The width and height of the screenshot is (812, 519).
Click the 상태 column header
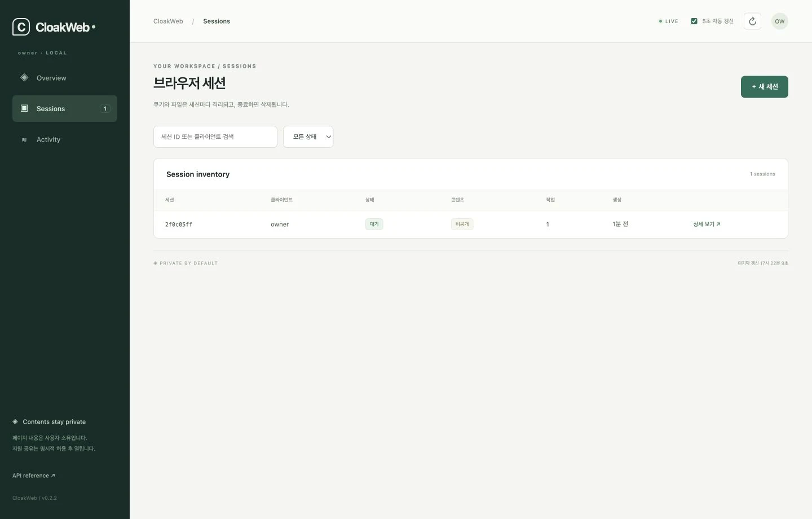370,200
